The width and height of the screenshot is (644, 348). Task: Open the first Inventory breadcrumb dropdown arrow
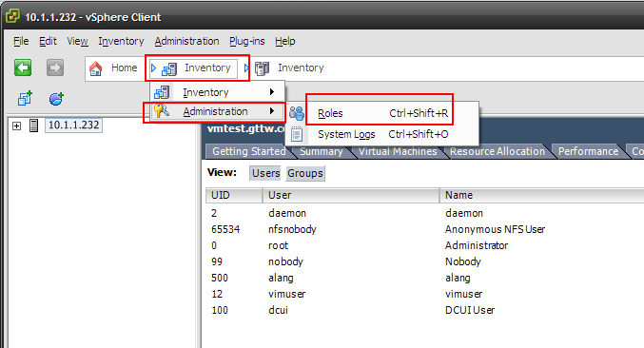[153, 68]
